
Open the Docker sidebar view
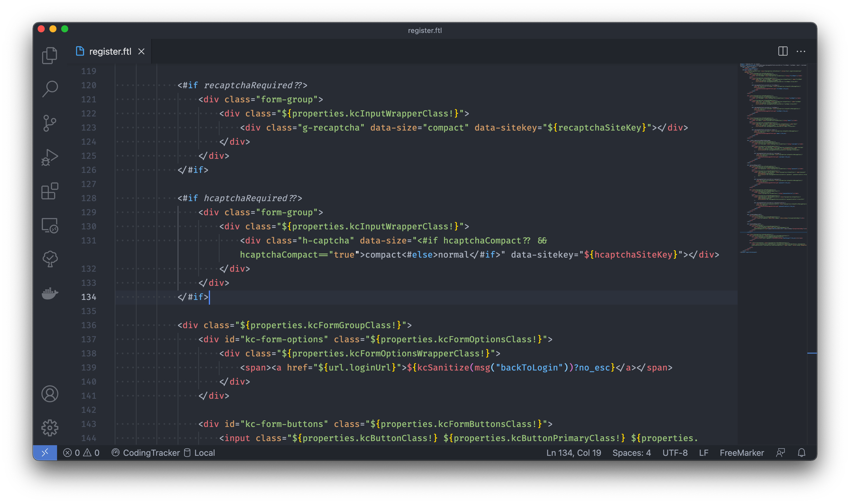[x=50, y=293]
